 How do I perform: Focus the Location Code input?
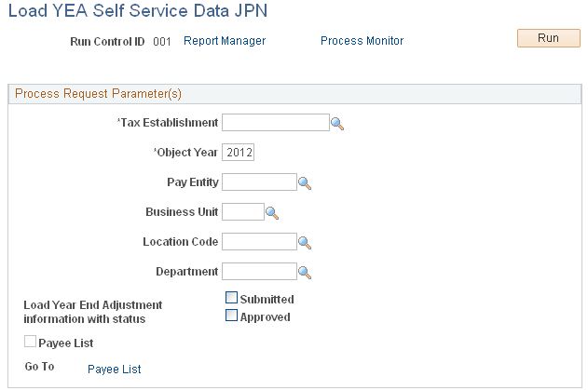point(259,242)
